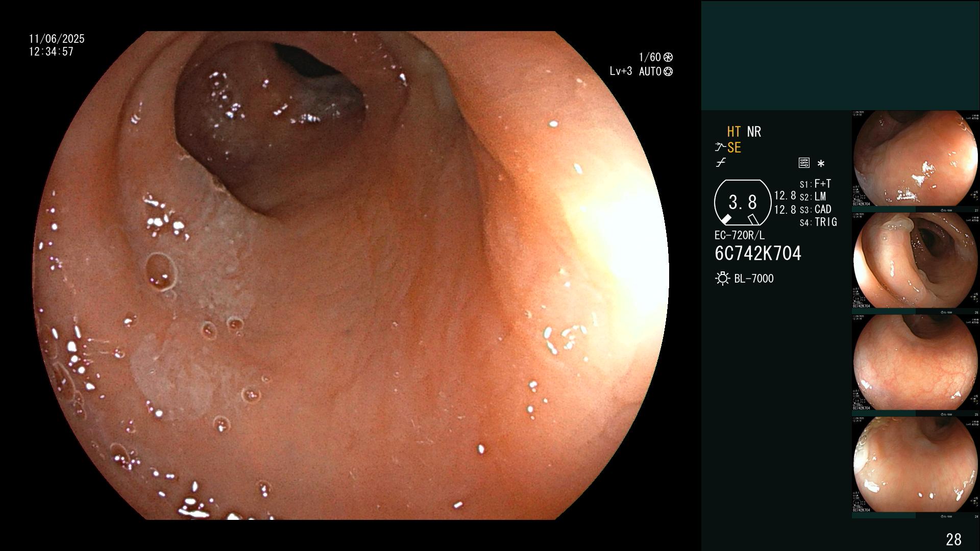Click the S3: CAD switch assignment
The image size is (980, 551).
click(x=815, y=209)
